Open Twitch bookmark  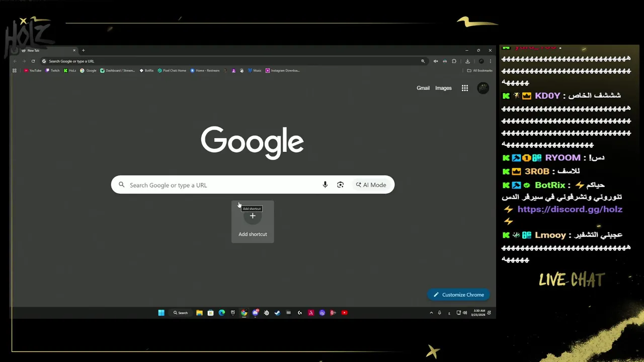52,70
